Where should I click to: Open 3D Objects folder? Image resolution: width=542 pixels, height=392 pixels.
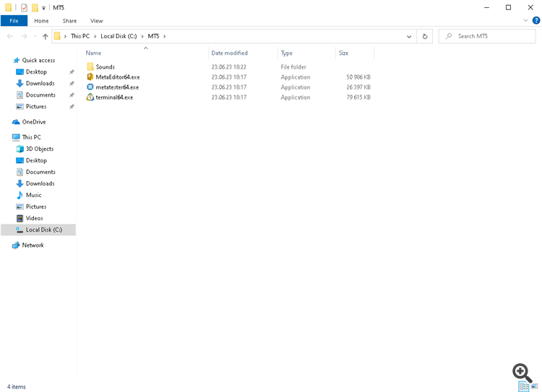coord(40,149)
